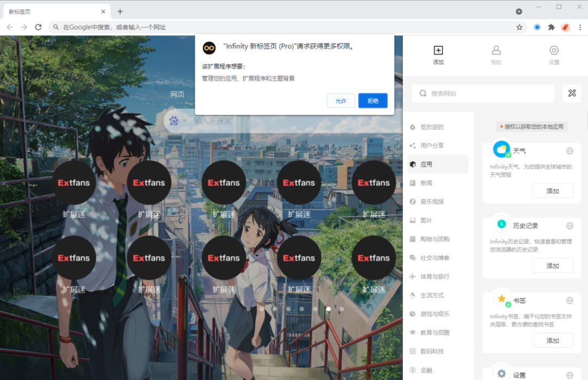The image size is (588, 380).
Task: Open the 教育与招聘 category
Action: pyautogui.click(x=438, y=333)
